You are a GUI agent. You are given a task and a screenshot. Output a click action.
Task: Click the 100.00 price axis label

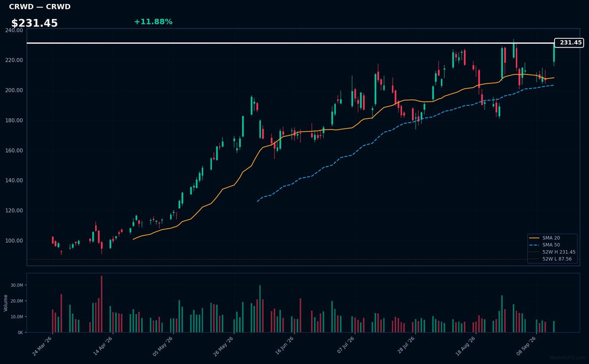[x=14, y=241]
